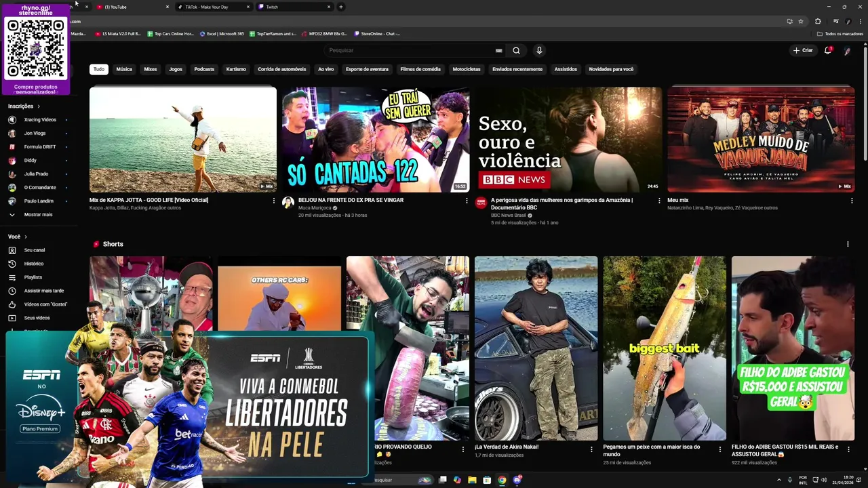
Task: Open a new browser tab
Action: coord(341,7)
